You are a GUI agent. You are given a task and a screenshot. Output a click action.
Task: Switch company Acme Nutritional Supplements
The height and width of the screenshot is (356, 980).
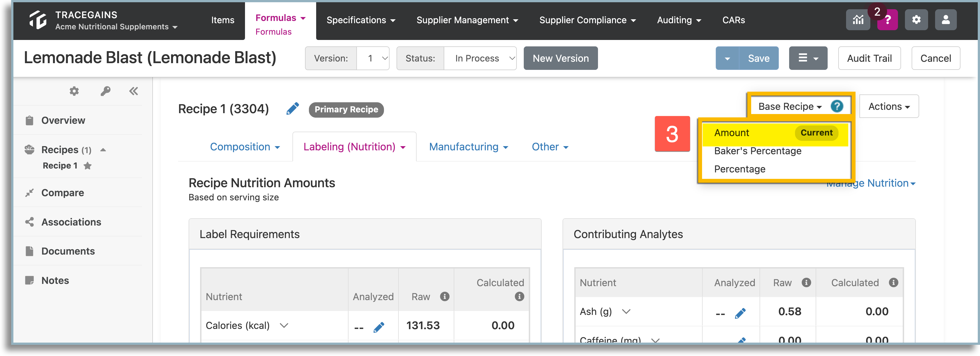click(116, 27)
